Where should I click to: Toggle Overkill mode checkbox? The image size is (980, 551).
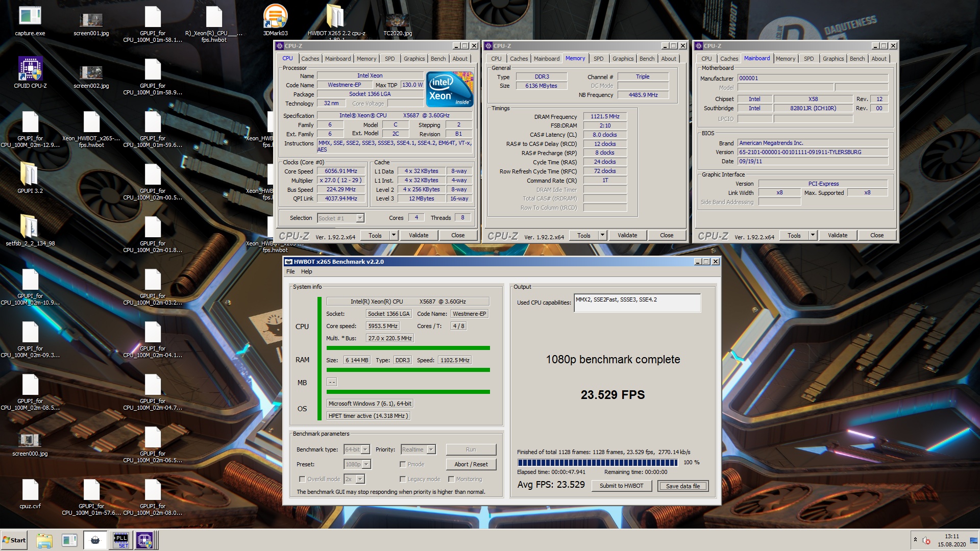[x=302, y=479]
